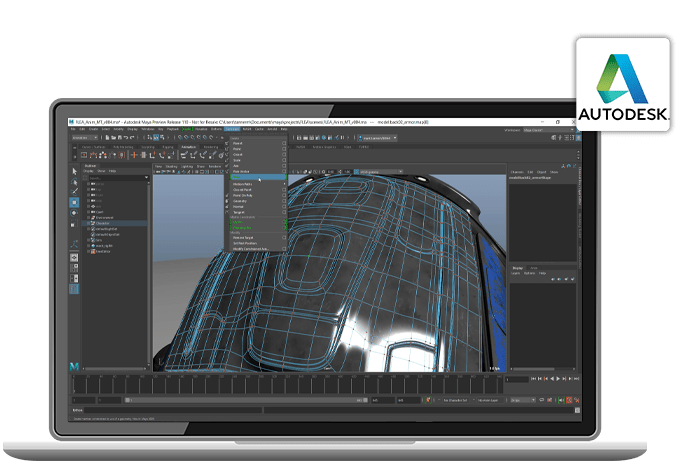This screenshot has height=475, width=694.
Task: Click the Lasso select tool icon
Action: click(x=75, y=181)
